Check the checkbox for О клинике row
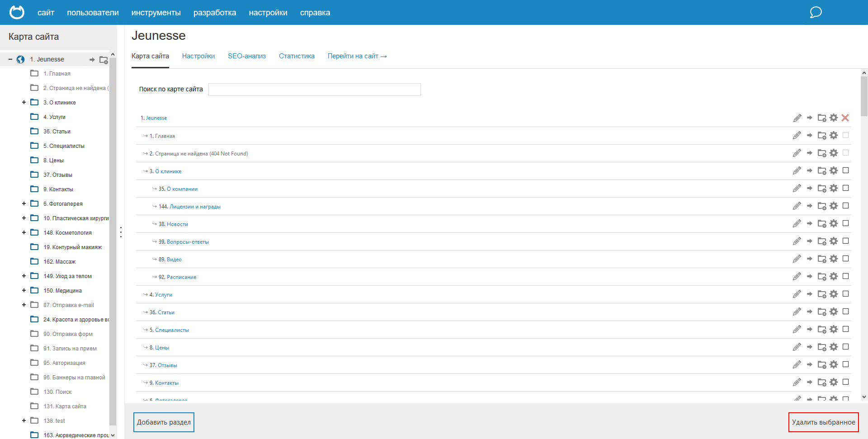The image size is (868, 439). click(x=846, y=170)
